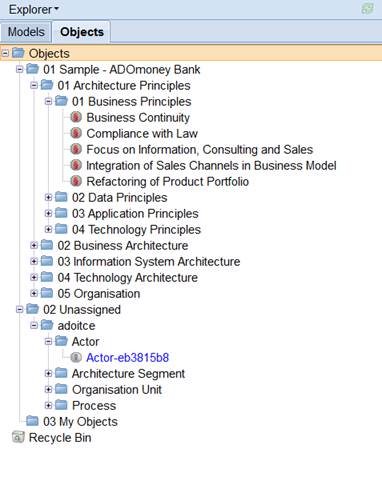Click the Compliance with Law principle icon
Viewport: 382px width, 489px height.
click(x=76, y=133)
